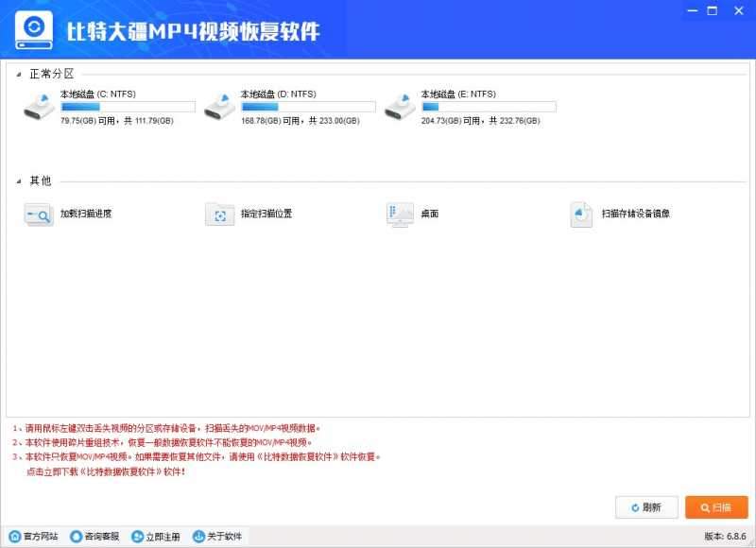The image size is (756, 548).
Task: Collapse the 正常分区 partitions section
Action: 21,72
